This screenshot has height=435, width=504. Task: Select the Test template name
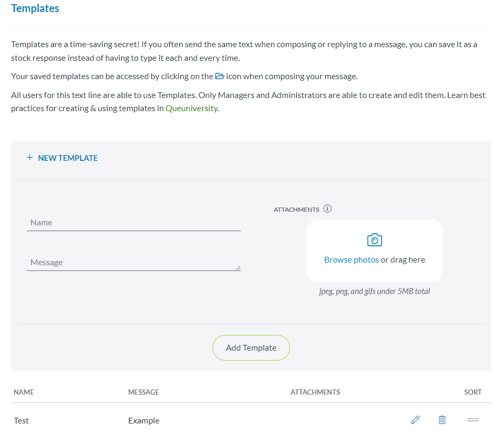(22, 420)
